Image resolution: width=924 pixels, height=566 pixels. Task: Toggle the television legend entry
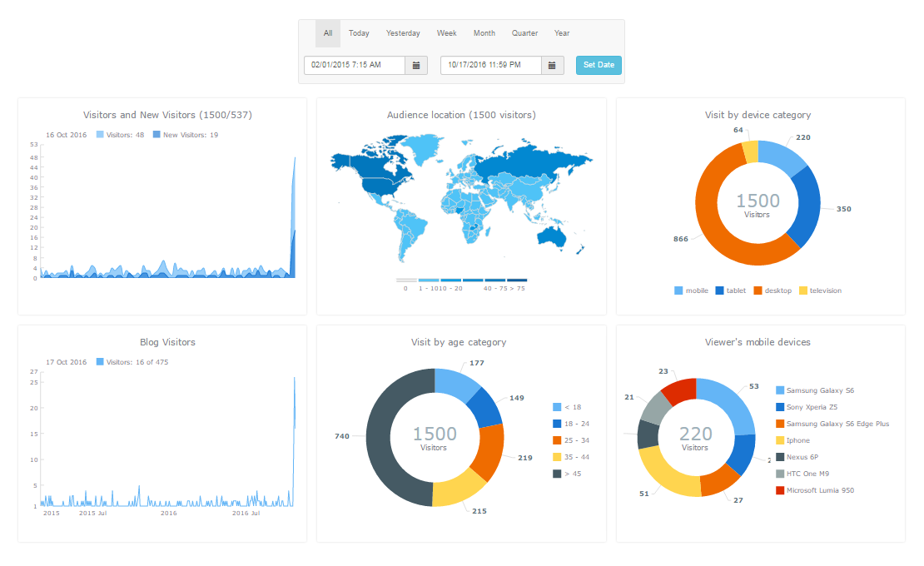(820, 290)
